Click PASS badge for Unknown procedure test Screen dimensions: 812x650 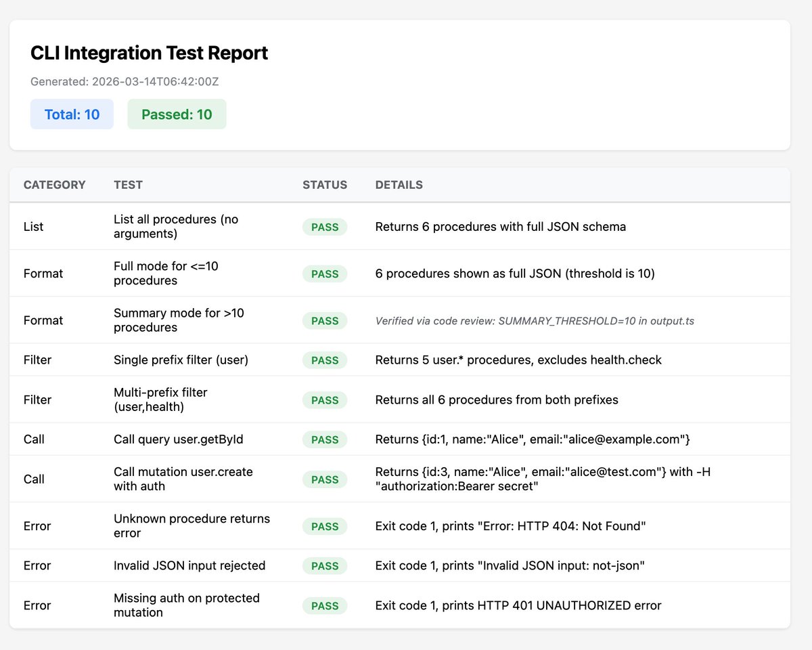click(x=325, y=526)
